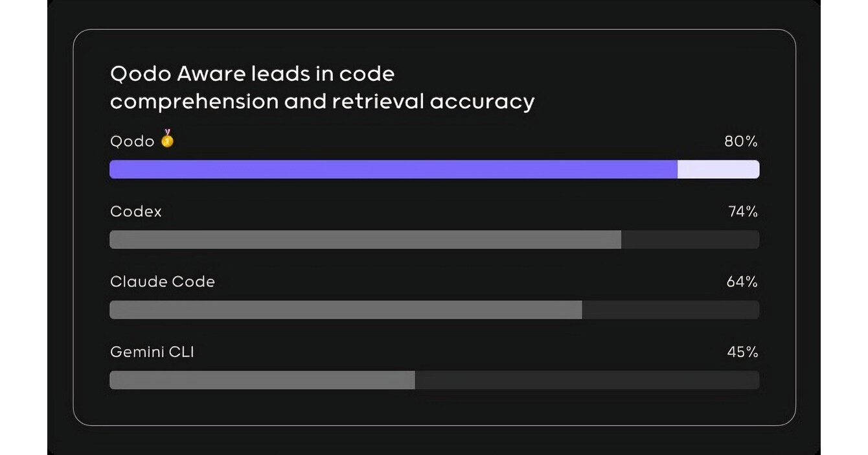The width and height of the screenshot is (868, 455).
Task: Click the purple filled Qodo bar
Action: tap(393, 170)
